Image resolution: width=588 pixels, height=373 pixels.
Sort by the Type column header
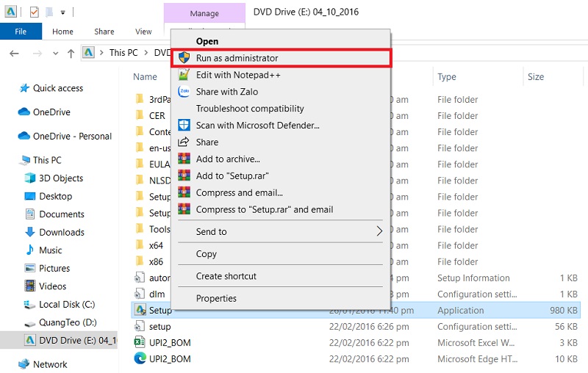447,77
